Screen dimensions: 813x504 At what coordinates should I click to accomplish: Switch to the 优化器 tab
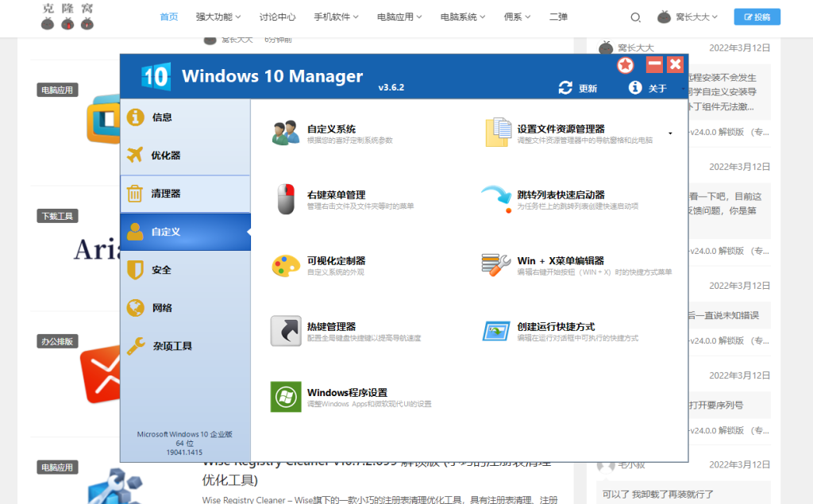pyautogui.click(x=186, y=156)
